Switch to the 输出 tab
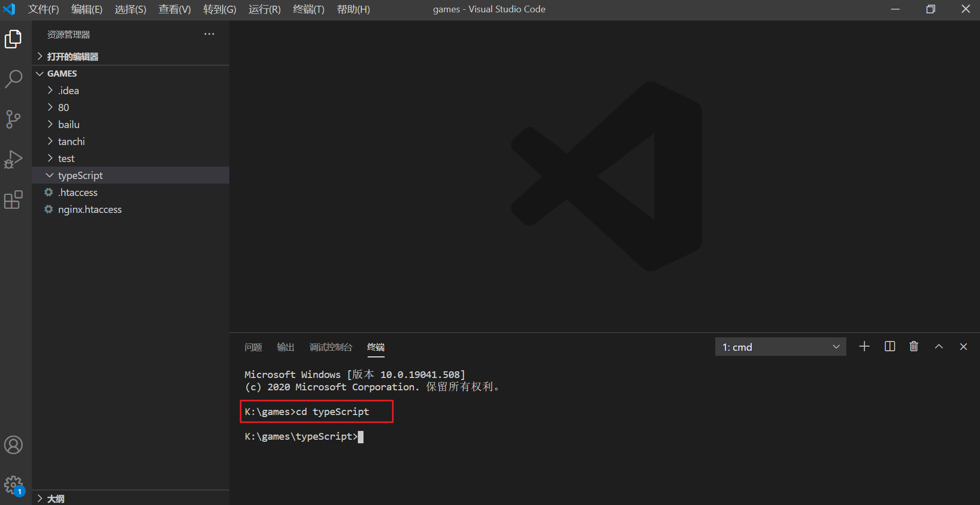 pos(285,347)
